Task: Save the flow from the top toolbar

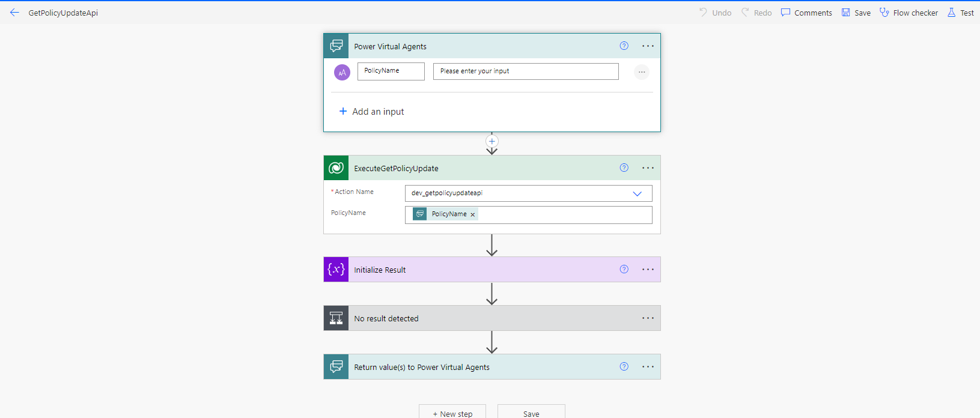Action: (856, 13)
